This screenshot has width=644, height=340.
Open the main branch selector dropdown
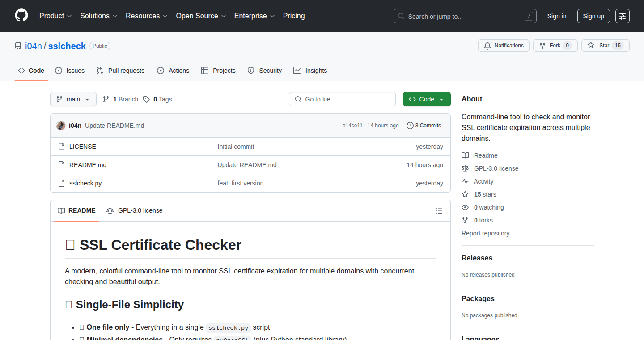(73, 99)
